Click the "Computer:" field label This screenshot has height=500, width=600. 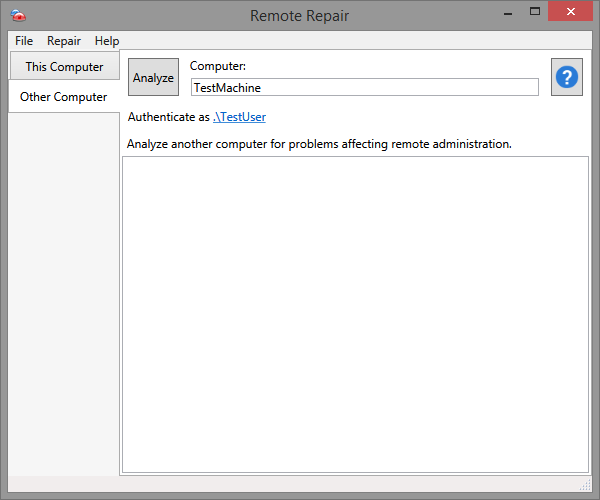[x=218, y=66]
